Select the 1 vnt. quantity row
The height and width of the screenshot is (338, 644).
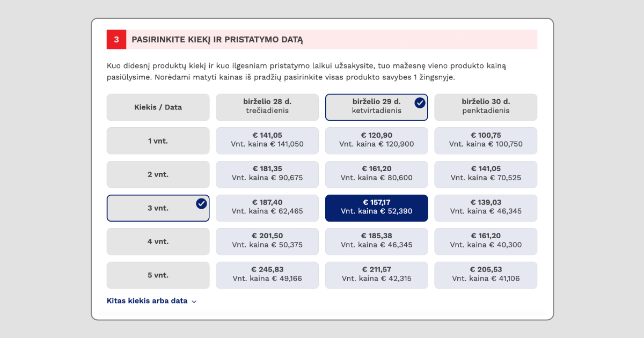coord(158,141)
